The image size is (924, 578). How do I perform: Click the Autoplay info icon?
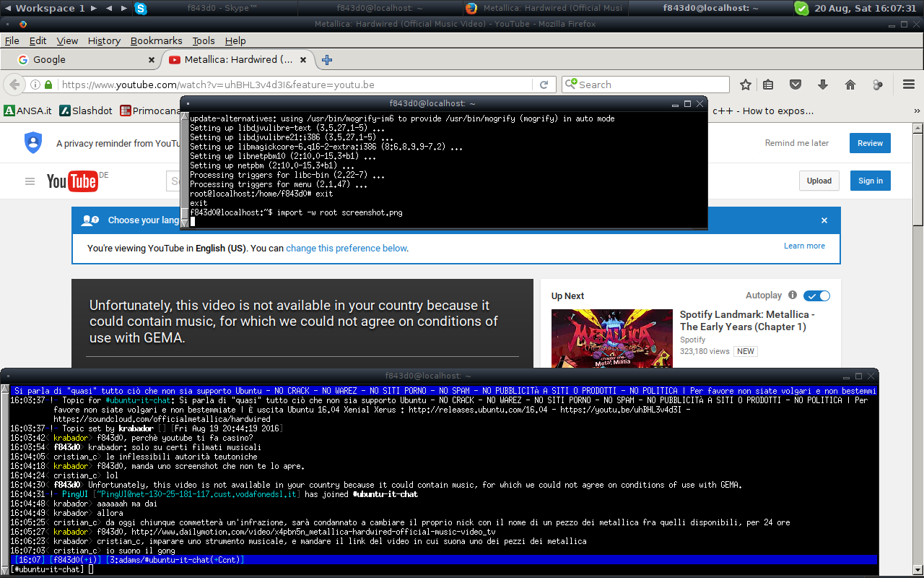point(793,296)
